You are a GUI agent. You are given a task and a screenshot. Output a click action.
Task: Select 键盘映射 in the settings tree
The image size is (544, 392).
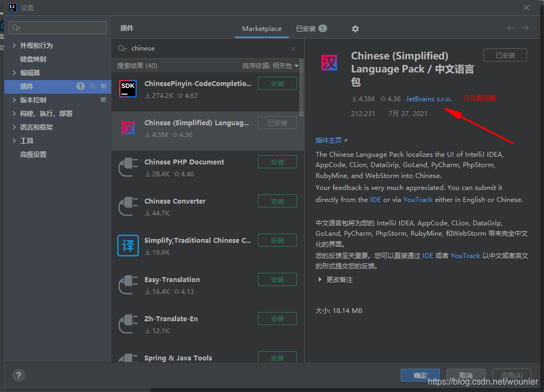coord(33,59)
